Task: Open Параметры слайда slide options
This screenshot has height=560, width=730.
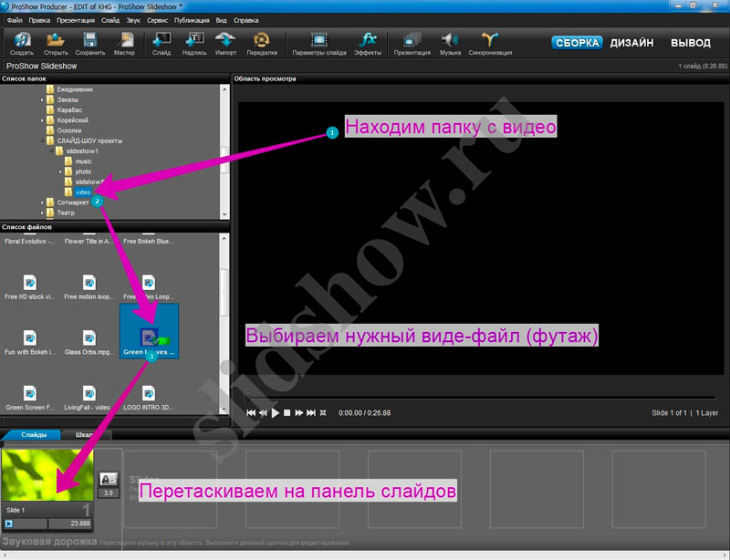Action: [x=319, y=43]
